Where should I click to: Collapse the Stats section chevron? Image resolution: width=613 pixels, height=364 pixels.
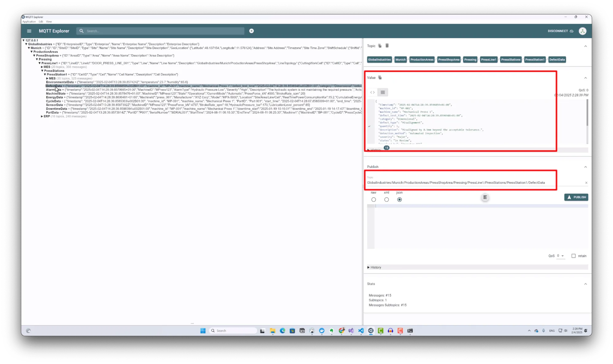585,284
